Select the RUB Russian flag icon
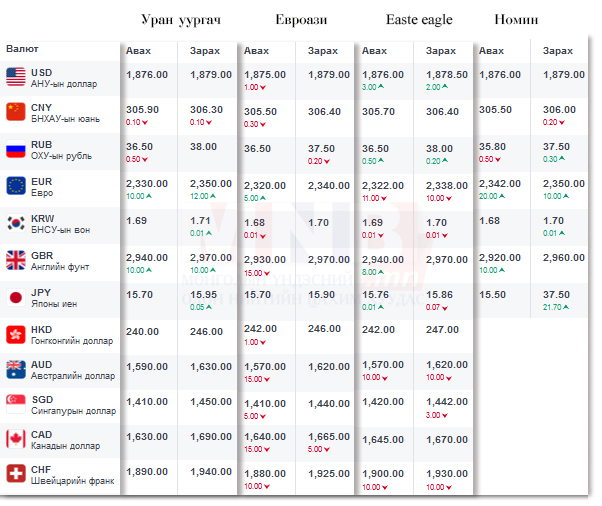Screen dimensions: 602x506 point(15,150)
